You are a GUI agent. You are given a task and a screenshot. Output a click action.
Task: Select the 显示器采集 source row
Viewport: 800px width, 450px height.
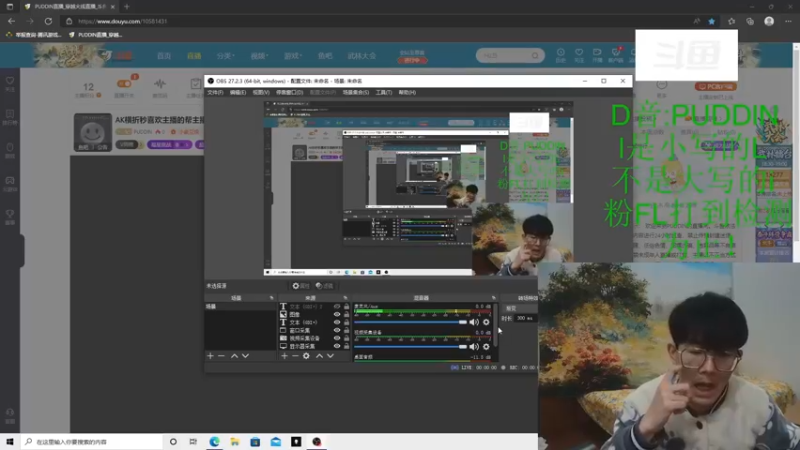(x=314, y=346)
